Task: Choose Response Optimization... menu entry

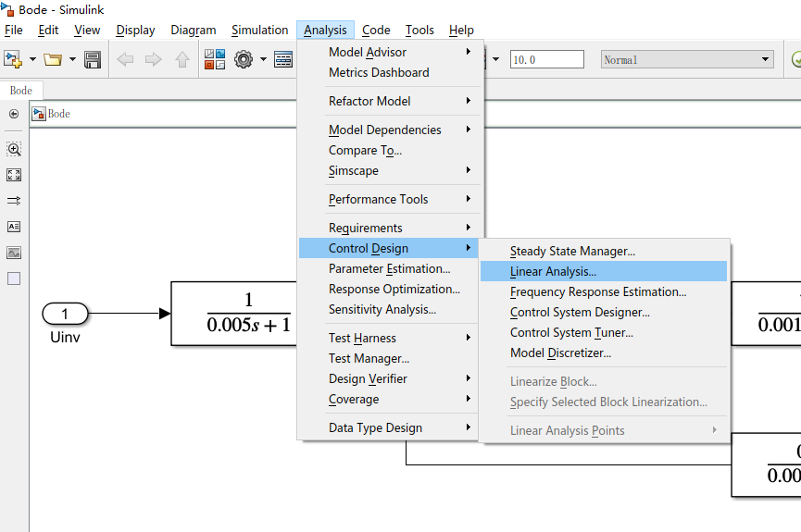Action: tap(390, 289)
